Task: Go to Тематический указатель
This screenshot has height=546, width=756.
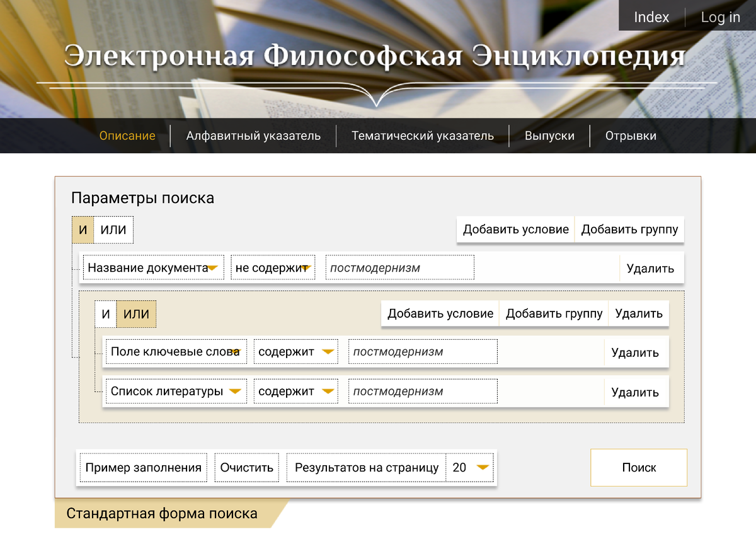Action: [x=423, y=136]
